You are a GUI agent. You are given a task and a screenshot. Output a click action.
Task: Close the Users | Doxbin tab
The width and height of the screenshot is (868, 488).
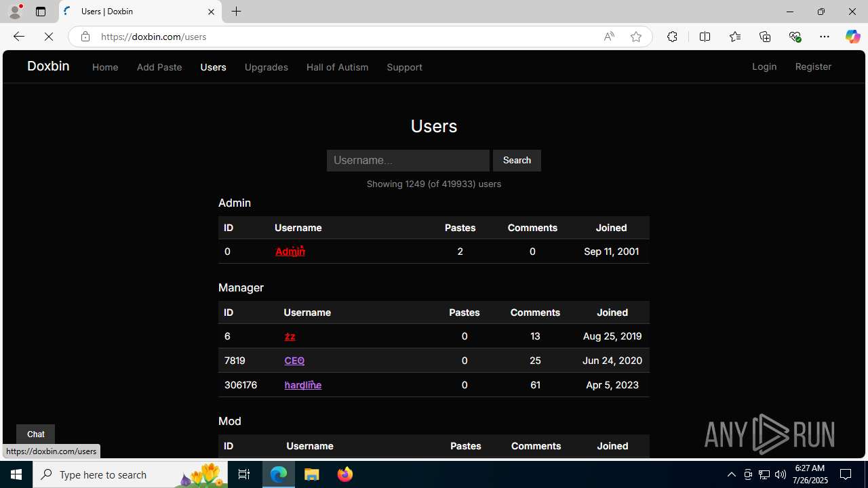(211, 12)
